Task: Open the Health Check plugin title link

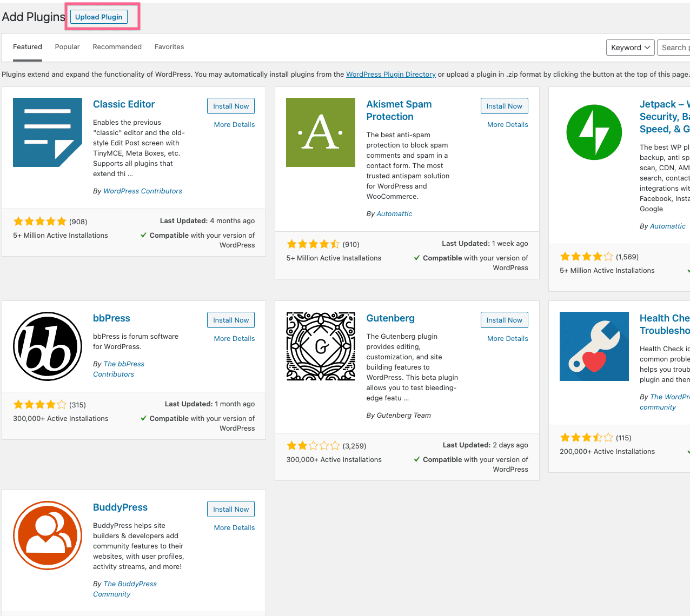Action: 665,324
